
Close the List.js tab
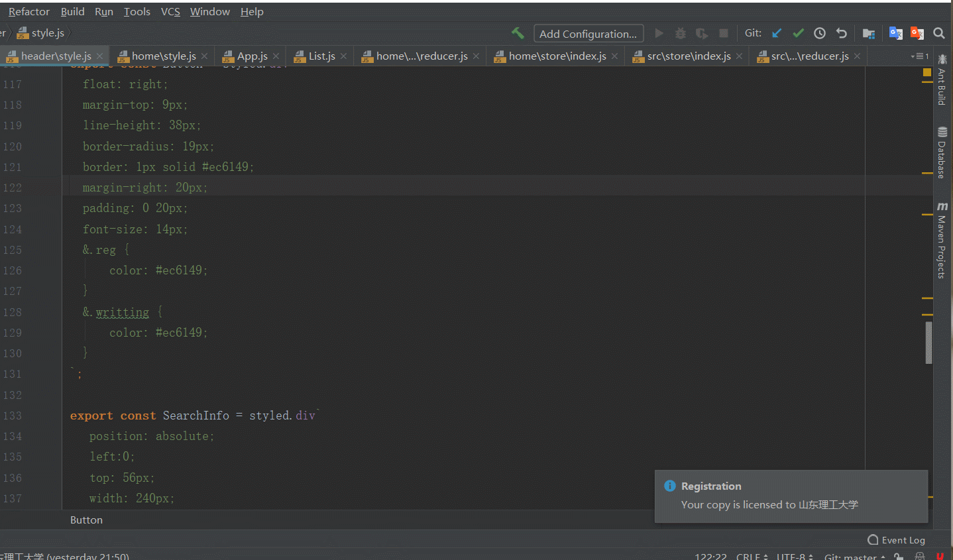(344, 56)
